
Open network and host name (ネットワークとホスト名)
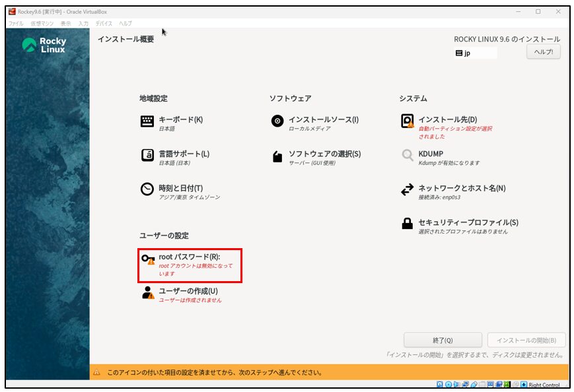click(461, 189)
